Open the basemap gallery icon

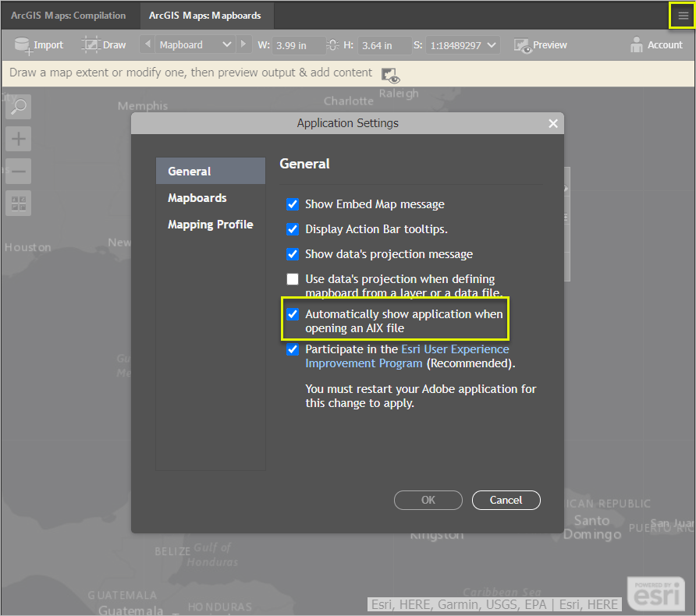click(17, 203)
